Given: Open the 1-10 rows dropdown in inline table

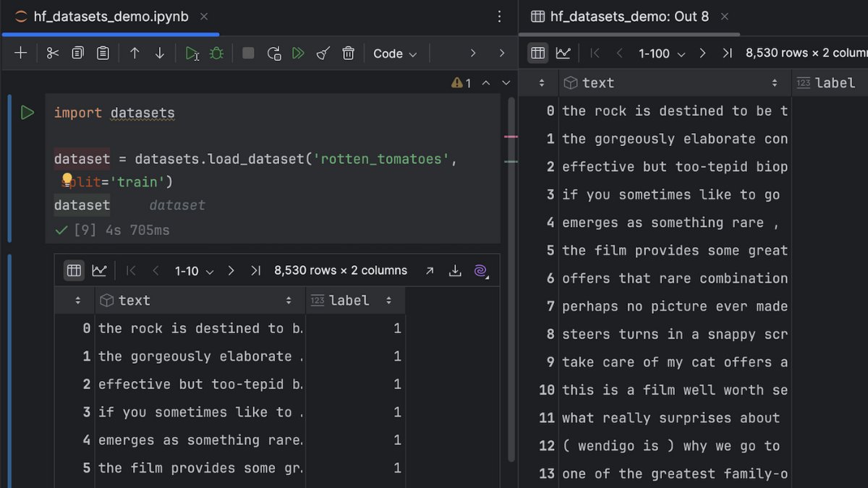Looking at the screenshot, I should tap(191, 270).
